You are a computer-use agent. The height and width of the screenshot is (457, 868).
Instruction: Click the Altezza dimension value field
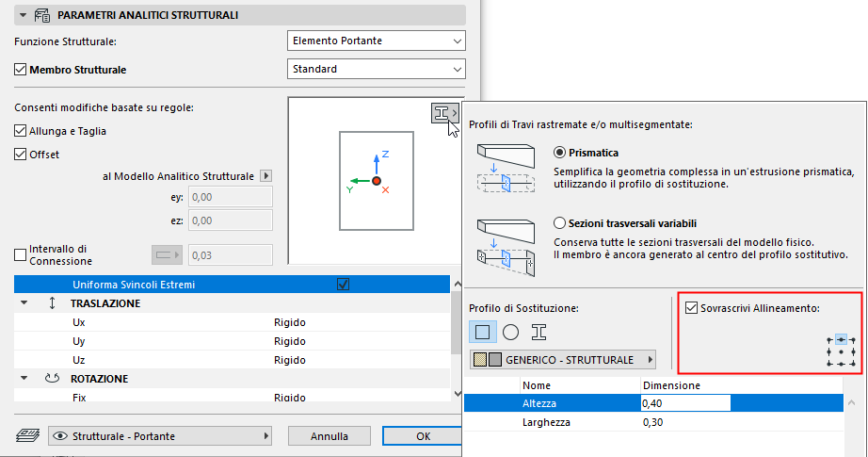click(x=685, y=403)
